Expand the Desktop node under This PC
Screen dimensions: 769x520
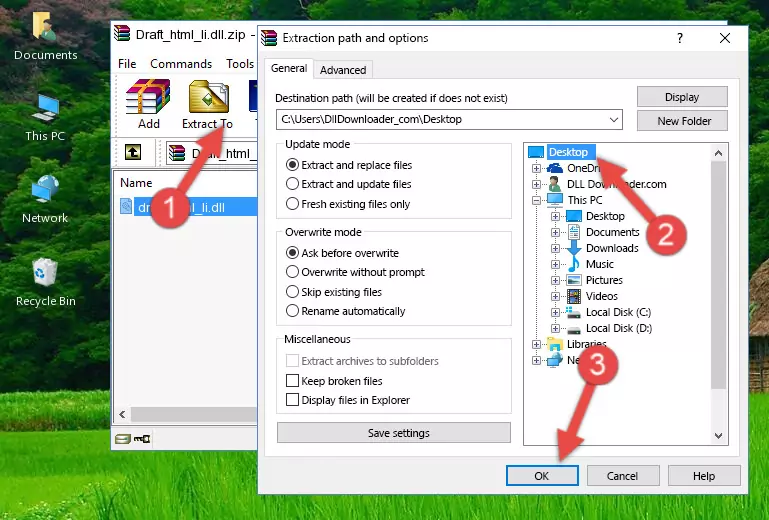coord(555,216)
